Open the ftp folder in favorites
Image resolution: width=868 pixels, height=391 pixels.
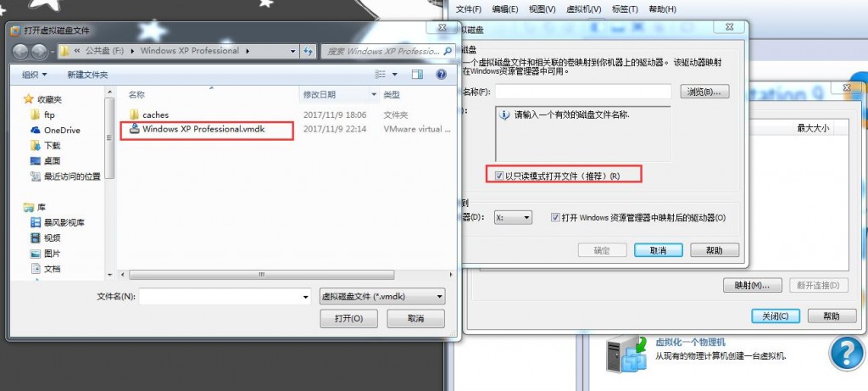click(43, 115)
